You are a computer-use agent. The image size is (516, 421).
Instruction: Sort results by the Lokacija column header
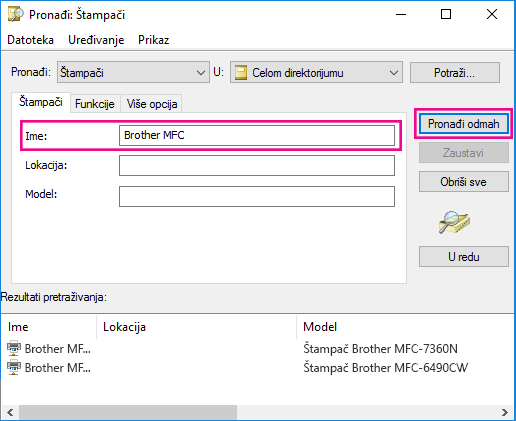(x=196, y=327)
